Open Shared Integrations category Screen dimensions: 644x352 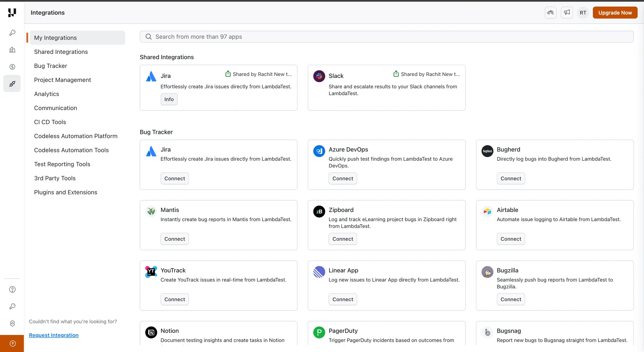pyautogui.click(x=61, y=52)
